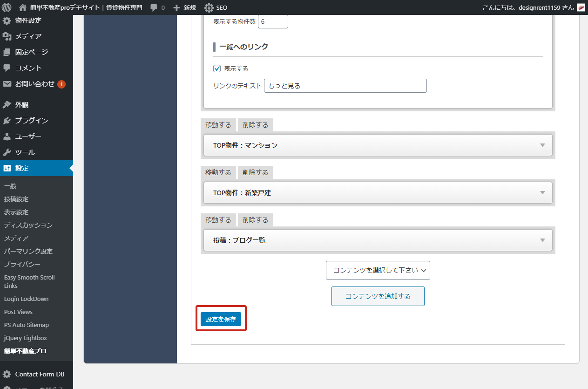The image size is (588, 389).
Task: Toggle the 表示する checkbox under 一覧へのリンク
Action: click(217, 68)
